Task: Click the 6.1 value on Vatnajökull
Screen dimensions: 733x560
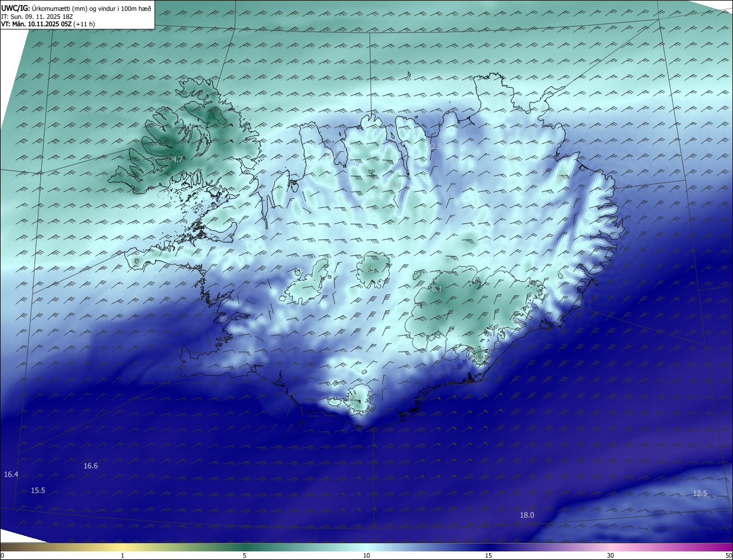Action: (436, 289)
